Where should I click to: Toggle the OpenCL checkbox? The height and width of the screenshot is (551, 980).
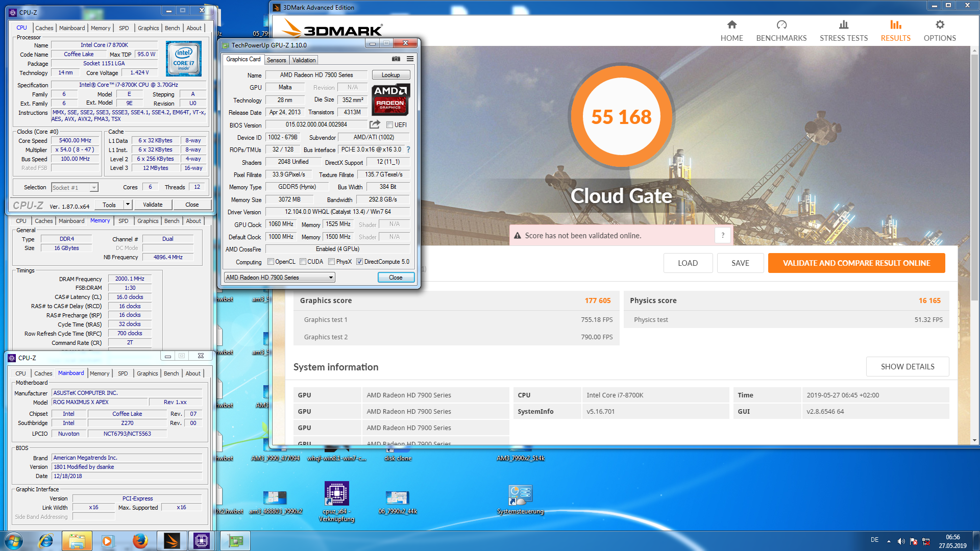271,262
